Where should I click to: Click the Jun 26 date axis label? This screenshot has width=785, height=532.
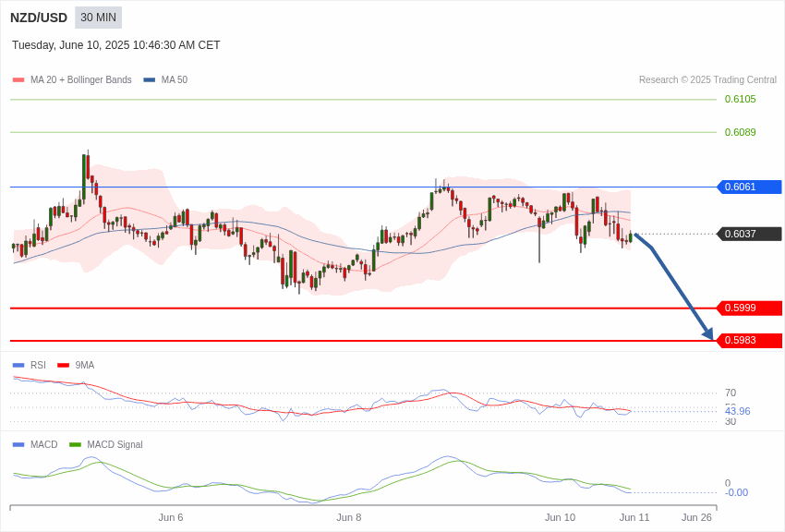(696, 517)
